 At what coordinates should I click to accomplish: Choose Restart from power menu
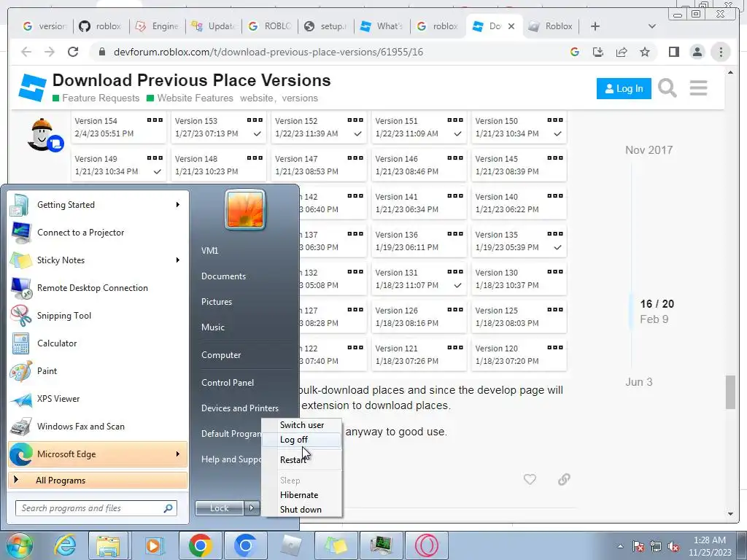[x=301, y=460]
